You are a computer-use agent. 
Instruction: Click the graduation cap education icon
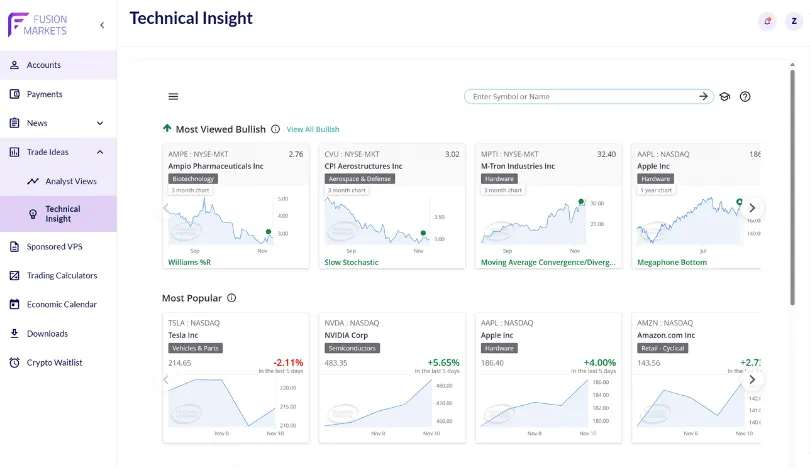click(725, 97)
